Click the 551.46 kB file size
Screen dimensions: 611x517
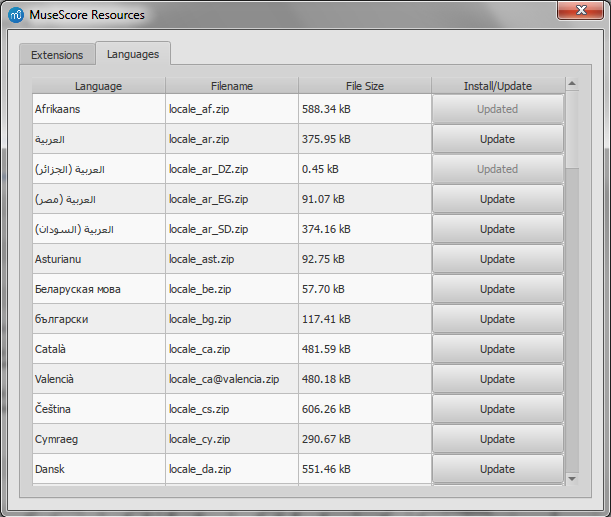326,469
